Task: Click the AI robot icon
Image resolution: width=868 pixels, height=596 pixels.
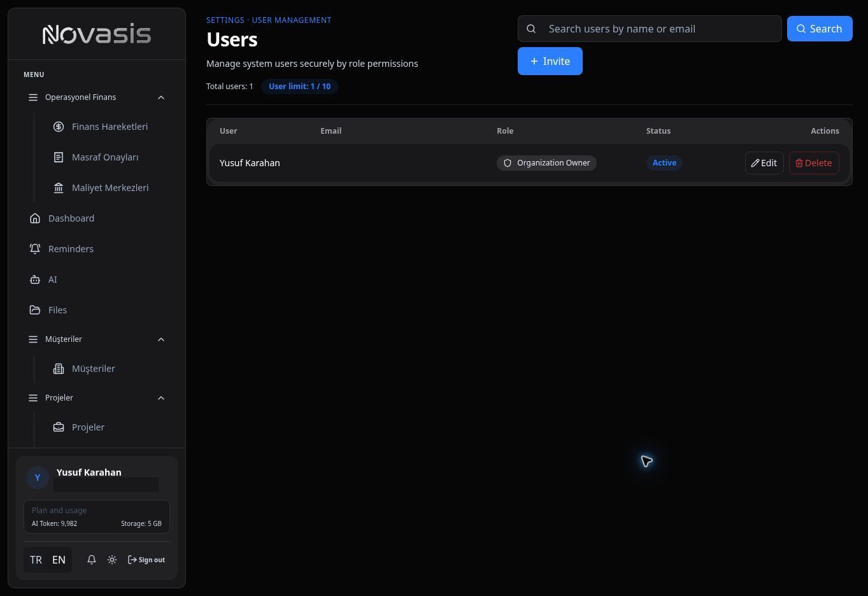Action: click(35, 280)
